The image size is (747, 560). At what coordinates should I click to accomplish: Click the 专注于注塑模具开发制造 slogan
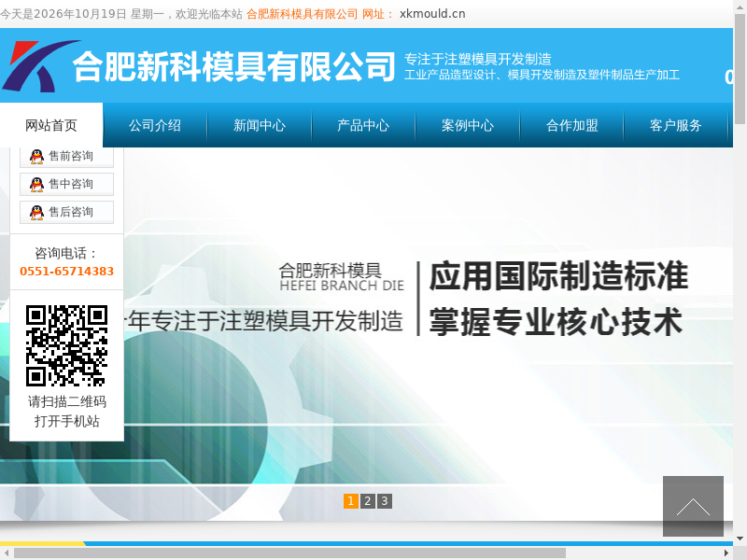[x=478, y=59]
